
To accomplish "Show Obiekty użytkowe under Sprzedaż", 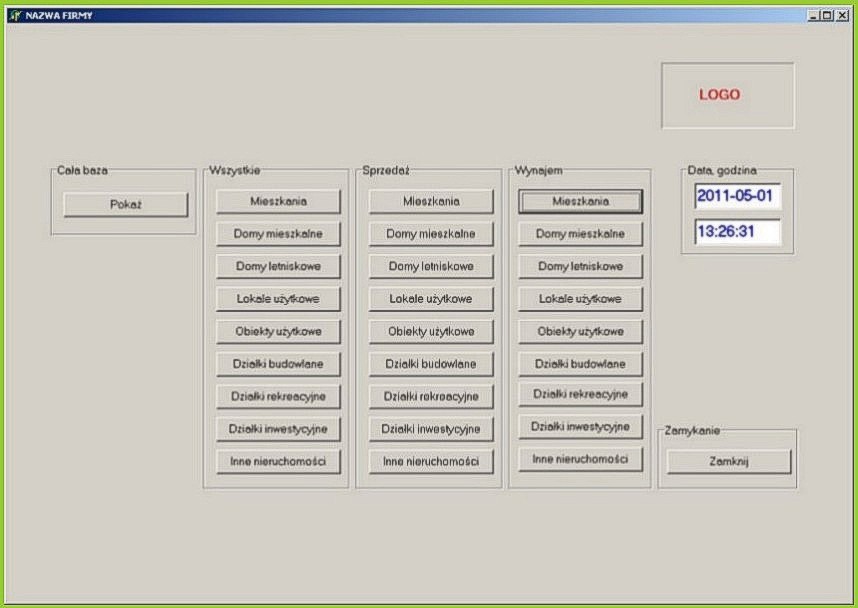I will [431, 332].
